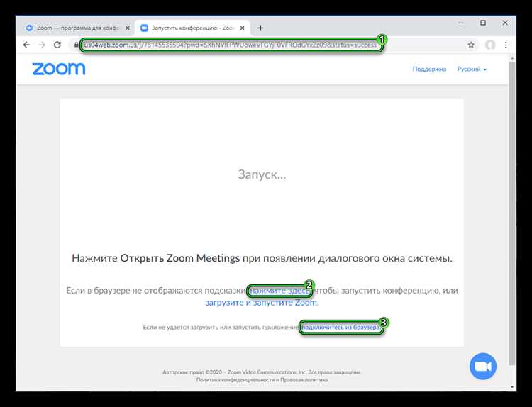
Task: Select the 'Запустить конференцию' tab
Action: 192,28
